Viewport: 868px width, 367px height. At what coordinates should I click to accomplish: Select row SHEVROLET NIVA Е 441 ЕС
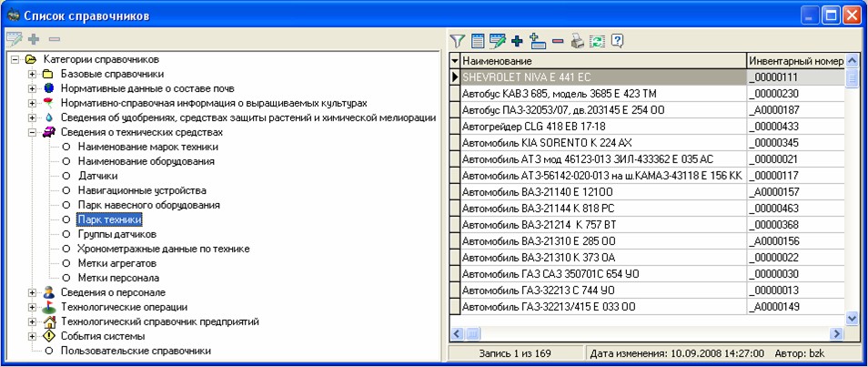(603, 77)
